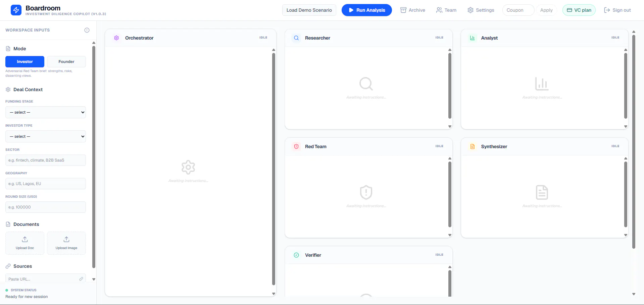Open Settings from top bar

(x=481, y=10)
